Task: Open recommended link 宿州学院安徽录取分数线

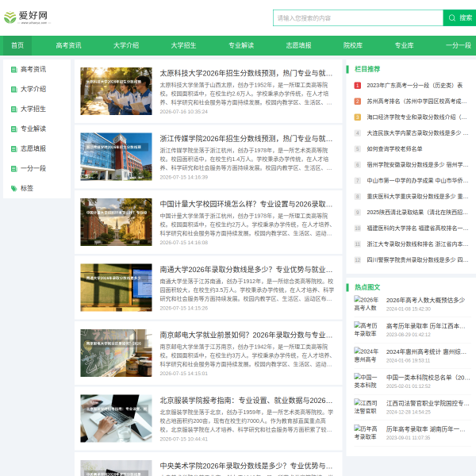Action: (x=417, y=165)
